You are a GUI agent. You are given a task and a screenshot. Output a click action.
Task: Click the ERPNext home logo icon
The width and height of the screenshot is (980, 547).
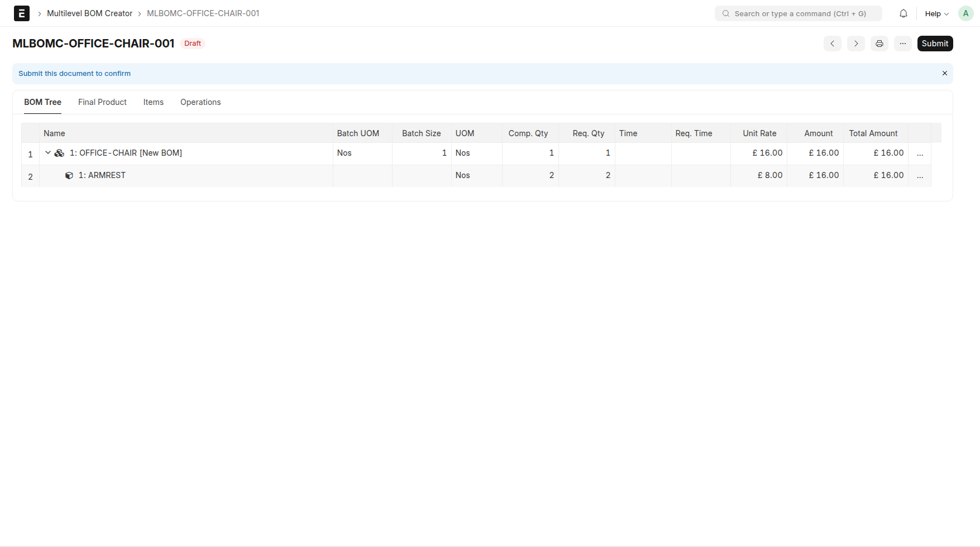(21, 13)
